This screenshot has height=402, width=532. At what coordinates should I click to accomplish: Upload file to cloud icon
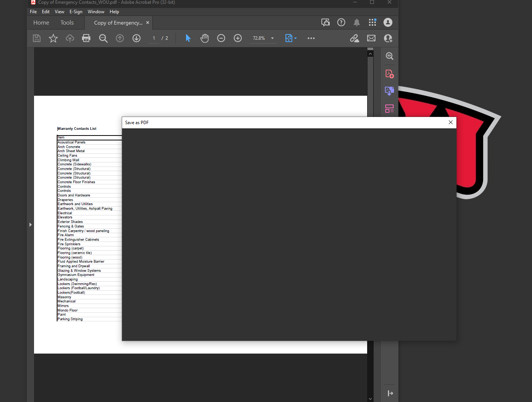70,38
